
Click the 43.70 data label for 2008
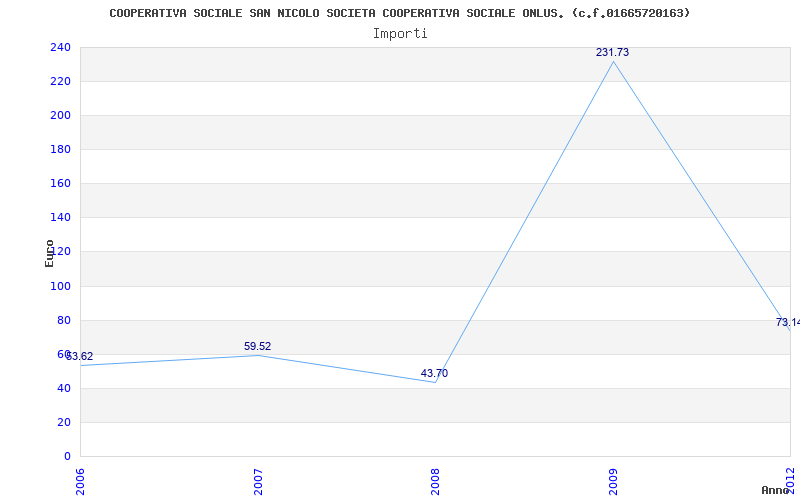pyautogui.click(x=434, y=373)
